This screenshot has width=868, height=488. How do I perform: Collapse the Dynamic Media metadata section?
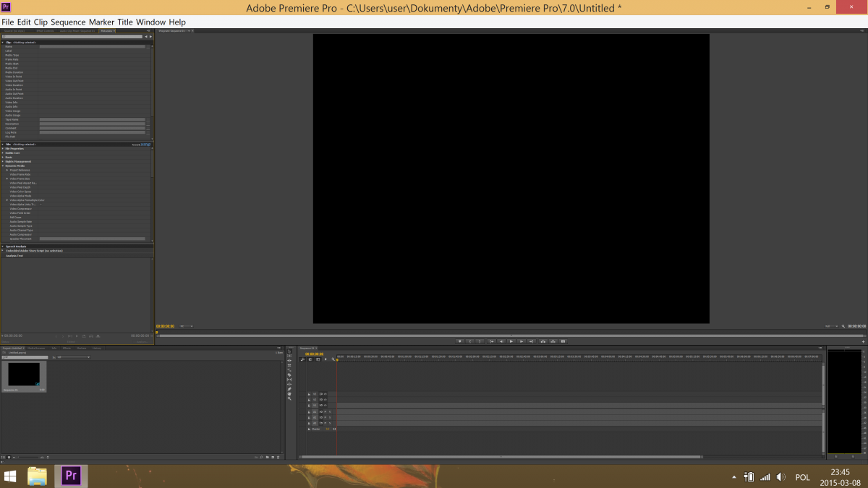[x=3, y=166]
